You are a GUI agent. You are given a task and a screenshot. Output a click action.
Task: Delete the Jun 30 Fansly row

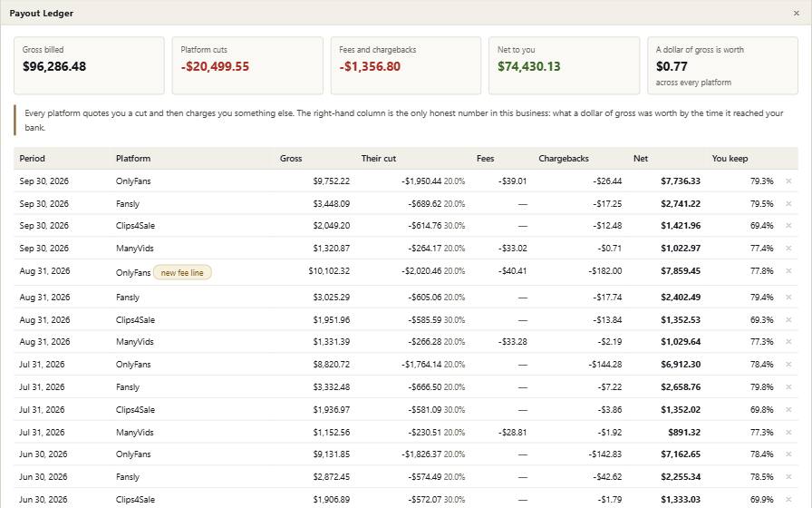[x=788, y=477]
